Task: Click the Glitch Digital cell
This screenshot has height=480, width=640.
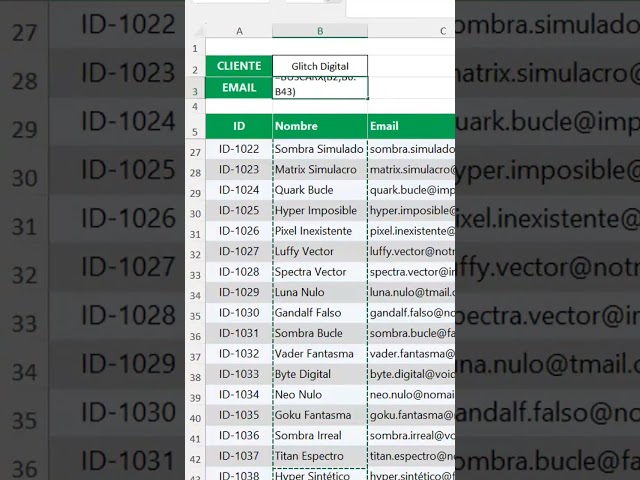Action: tap(320, 66)
